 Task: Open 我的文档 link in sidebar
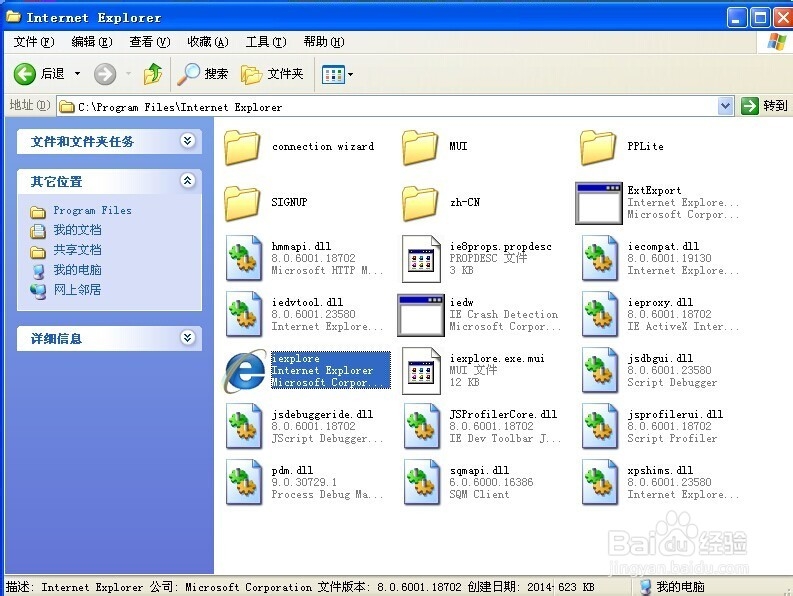tap(77, 230)
